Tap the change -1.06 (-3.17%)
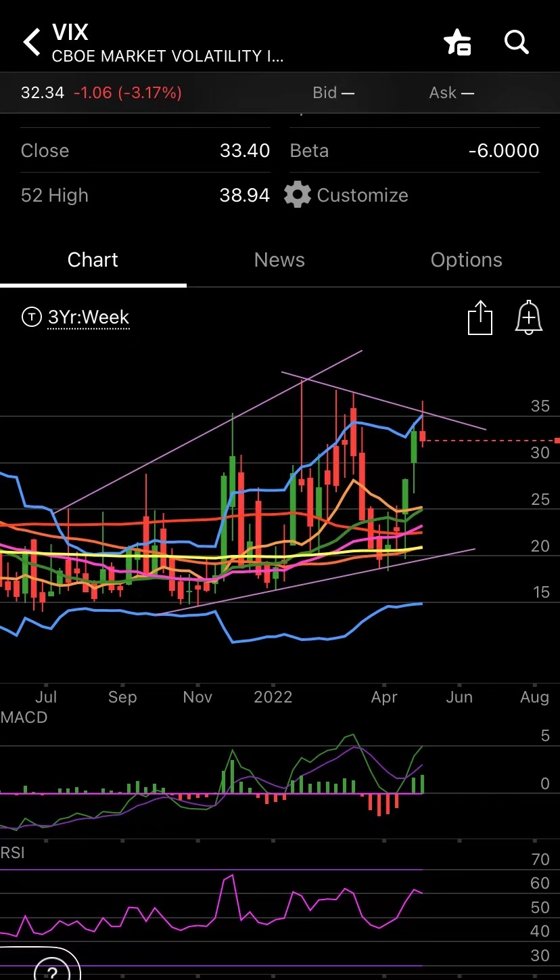This screenshot has width=560, height=980. [127, 93]
